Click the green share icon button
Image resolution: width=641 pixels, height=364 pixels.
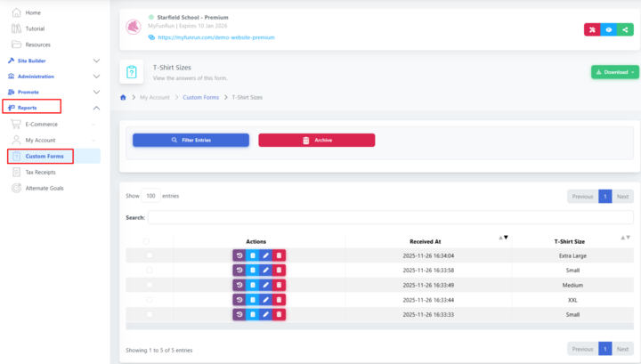pyautogui.click(x=629, y=29)
